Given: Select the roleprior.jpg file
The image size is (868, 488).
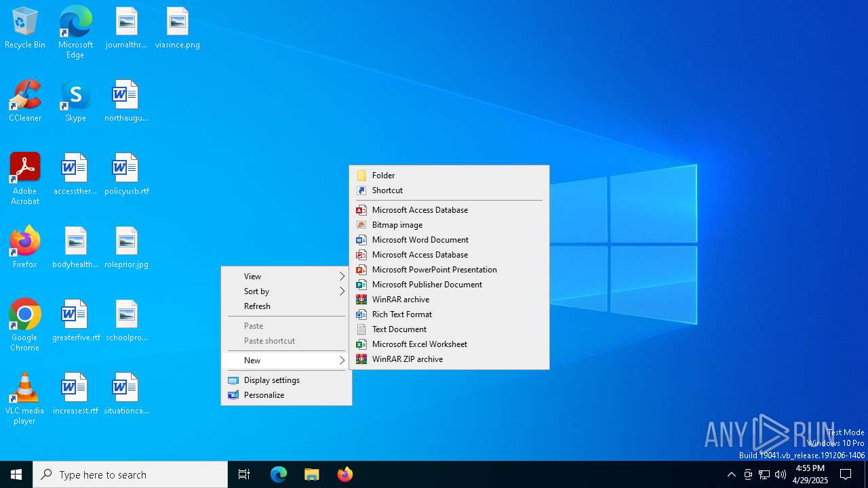Looking at the screenshot, I should click(126, 248).
